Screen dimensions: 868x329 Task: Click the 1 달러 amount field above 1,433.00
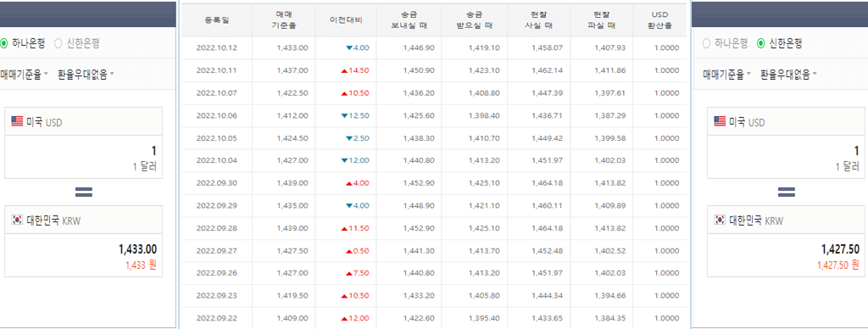[84, 157]
